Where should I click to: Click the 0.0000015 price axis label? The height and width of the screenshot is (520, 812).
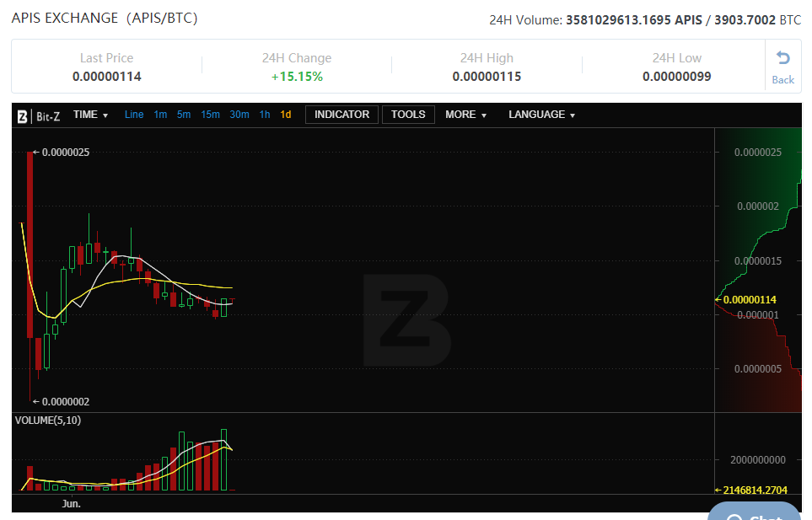pyautogui.click(x=758, y=260)
